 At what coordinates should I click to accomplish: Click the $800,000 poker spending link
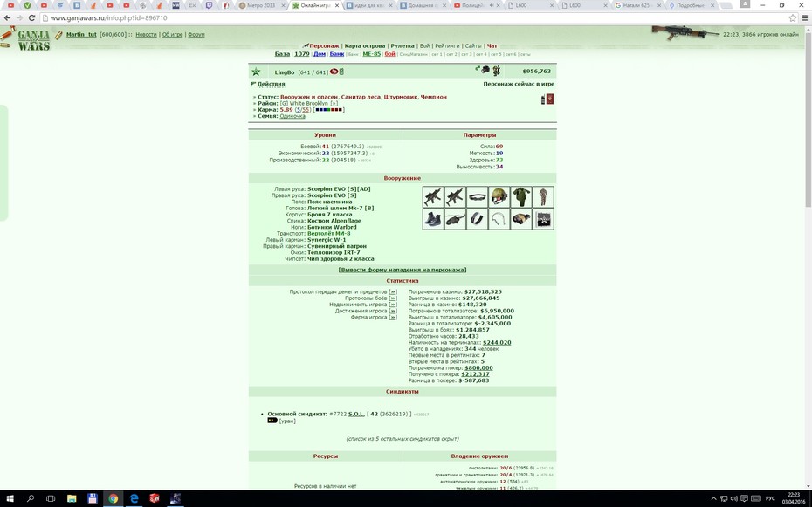tap(478, 368)
